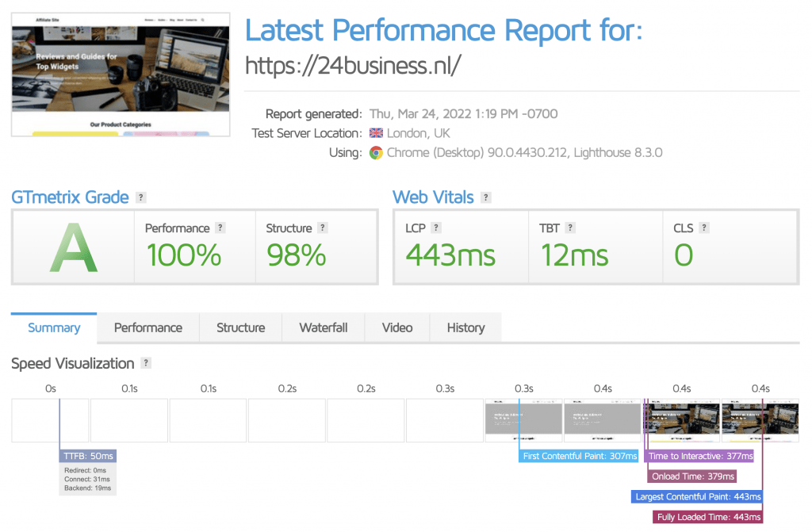Click the help icon next to GTmetrix Grade
This screenshot has width=812, height=532.
pos(141,197)
